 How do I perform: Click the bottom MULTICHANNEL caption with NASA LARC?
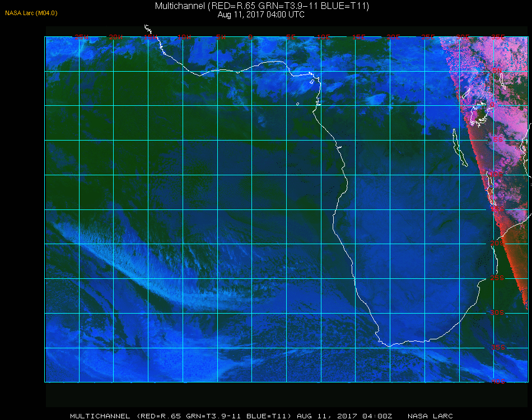[x=262, y=416]
